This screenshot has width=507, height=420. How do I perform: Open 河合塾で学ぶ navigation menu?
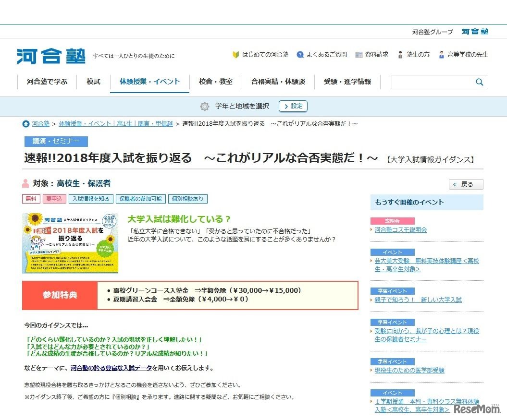click(x=47, y=82)
